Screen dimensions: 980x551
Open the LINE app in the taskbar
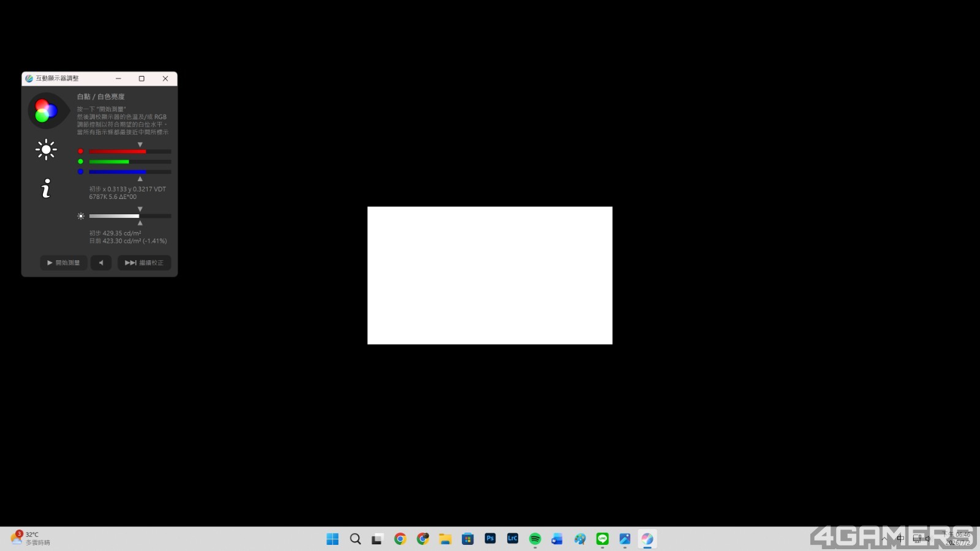[603, 539]
